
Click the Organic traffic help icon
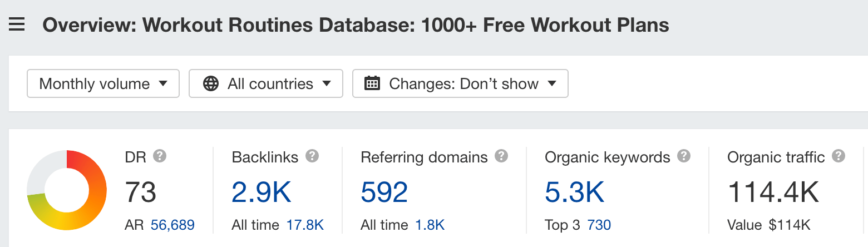pos(839,156)
